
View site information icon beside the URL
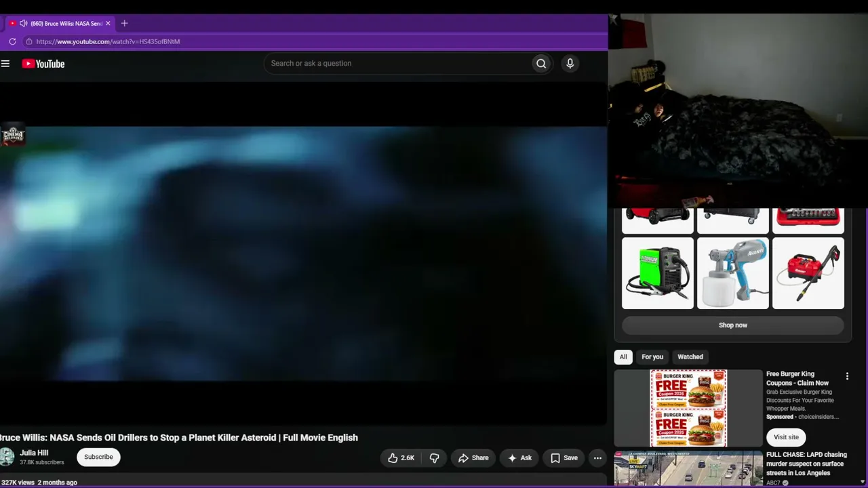coord(28,41)
